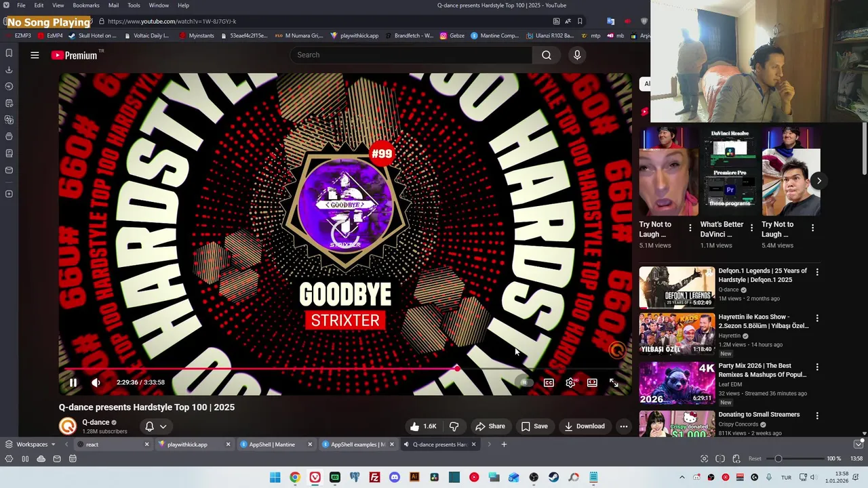Screen dimensions: 868x488
Task: Open options for the 'What's Better DaVinci' short
Action: [x=751, y=228]
